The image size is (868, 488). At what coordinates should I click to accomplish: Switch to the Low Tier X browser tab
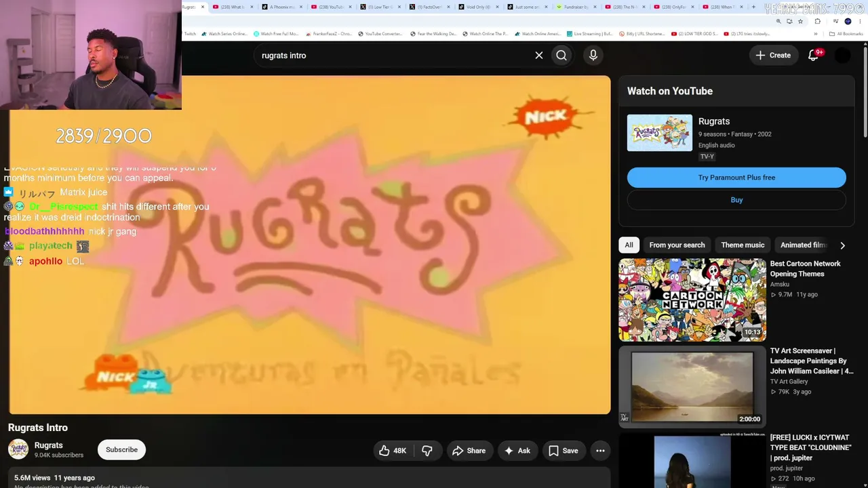[380, 7]
